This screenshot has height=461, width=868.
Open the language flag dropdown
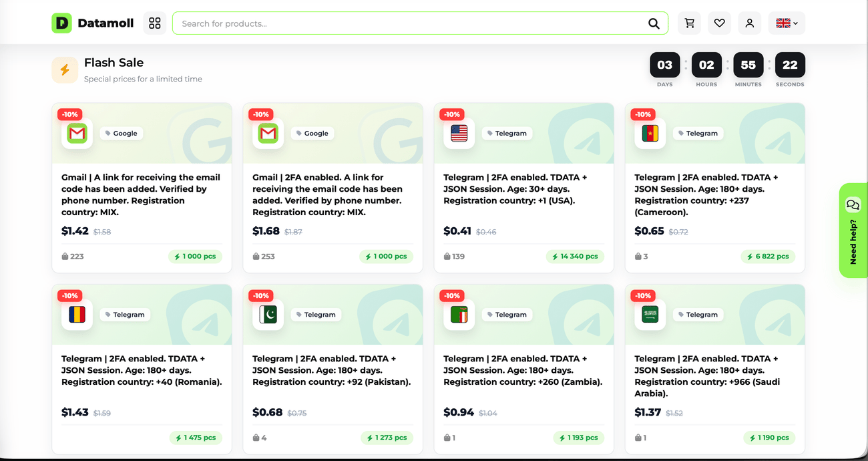tap(787, 23)
